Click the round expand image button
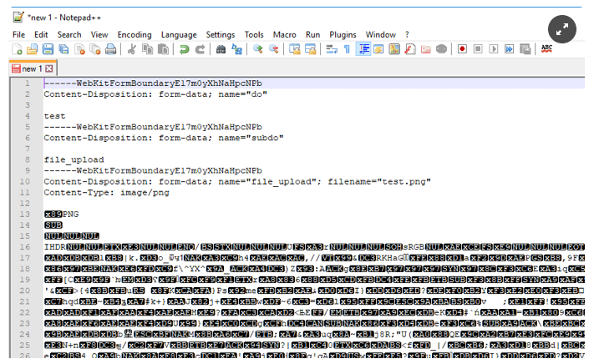The image size is (594, 364). [x=562, y=29]
